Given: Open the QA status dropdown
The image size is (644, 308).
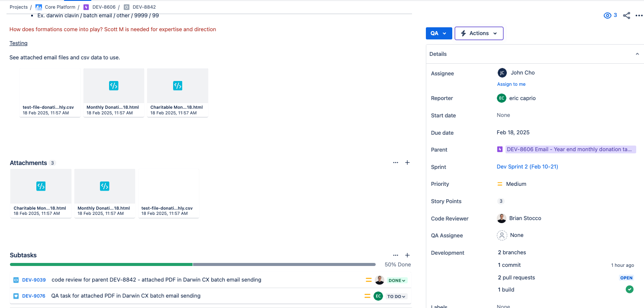Looking at the screenshot, I should (x=439, y=33).
